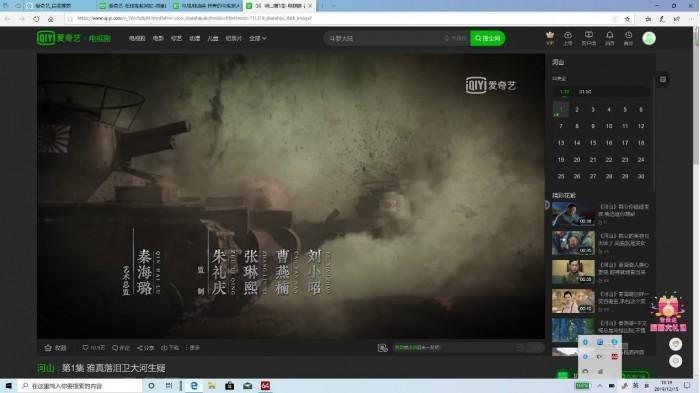Image resolution: width=700 pixels, height=393 pixels.
Task: Open the 纪录片 navigation item
Action: pyautogui.click(x=233, y=38)
